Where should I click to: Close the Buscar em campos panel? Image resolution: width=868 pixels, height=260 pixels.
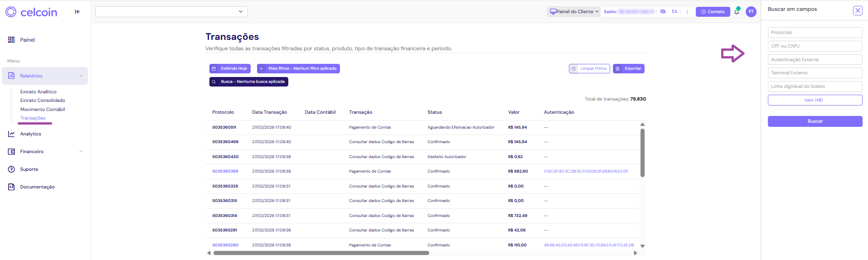(x=858, y=11)
